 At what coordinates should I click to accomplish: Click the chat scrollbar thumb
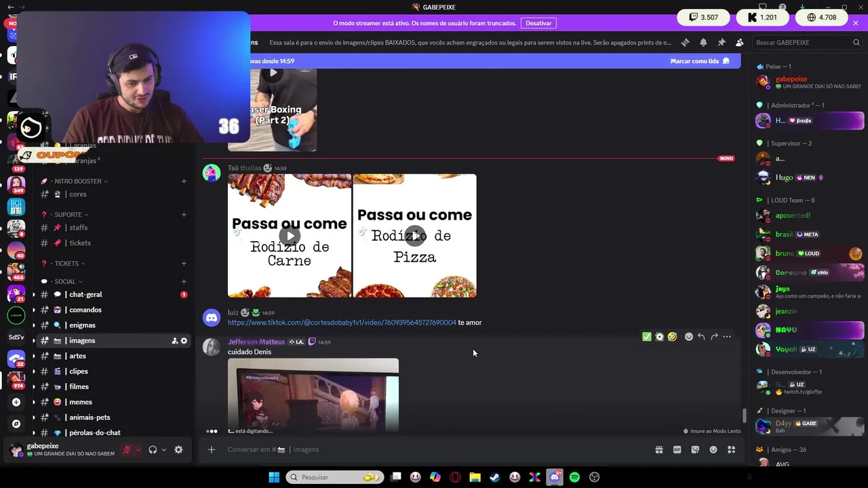[x=744, y=415]
